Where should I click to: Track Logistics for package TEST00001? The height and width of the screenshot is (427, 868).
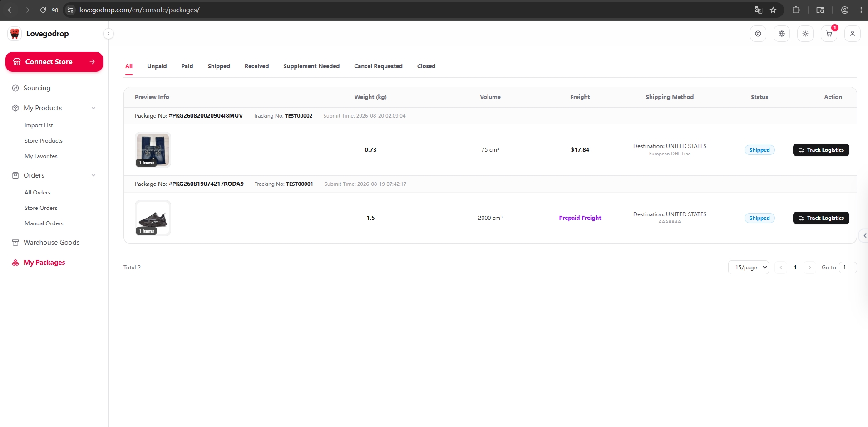[821, 218]
